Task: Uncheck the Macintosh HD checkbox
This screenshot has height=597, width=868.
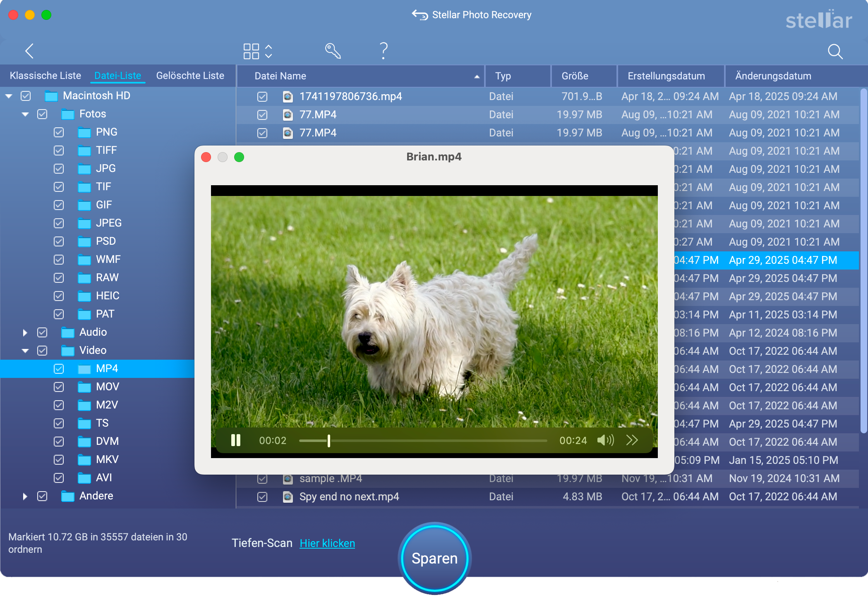Action: (26, 96)
